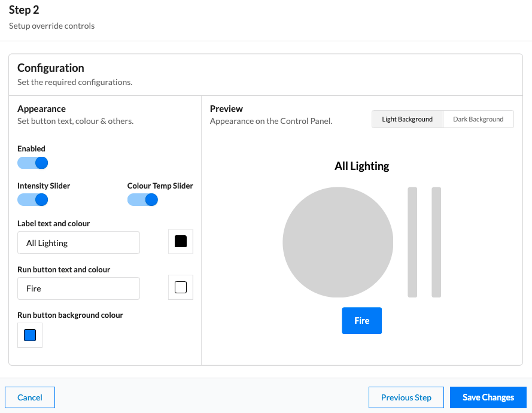Click the 'Appearance' section heading
This screenshot has height=413, width=532.
point(41,108)
